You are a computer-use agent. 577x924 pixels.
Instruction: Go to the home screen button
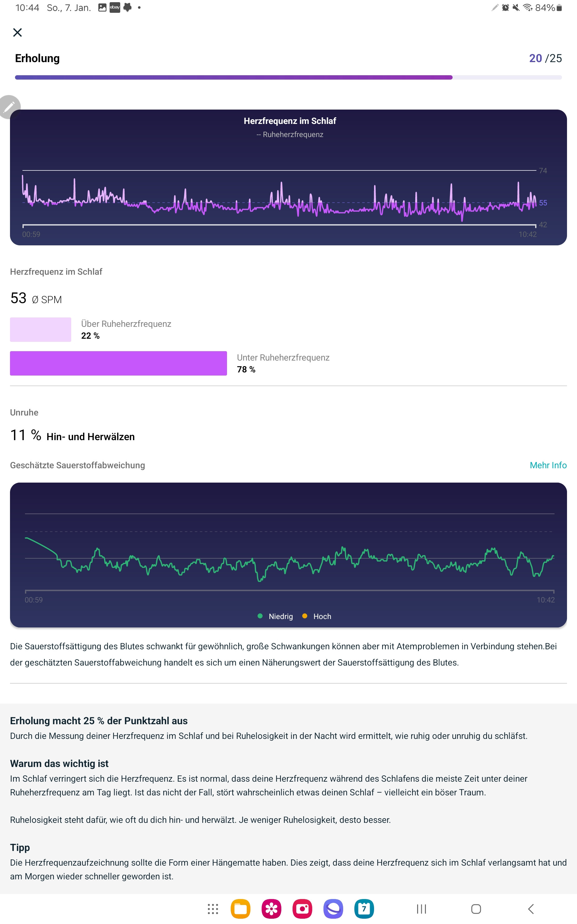coord(476,909)
